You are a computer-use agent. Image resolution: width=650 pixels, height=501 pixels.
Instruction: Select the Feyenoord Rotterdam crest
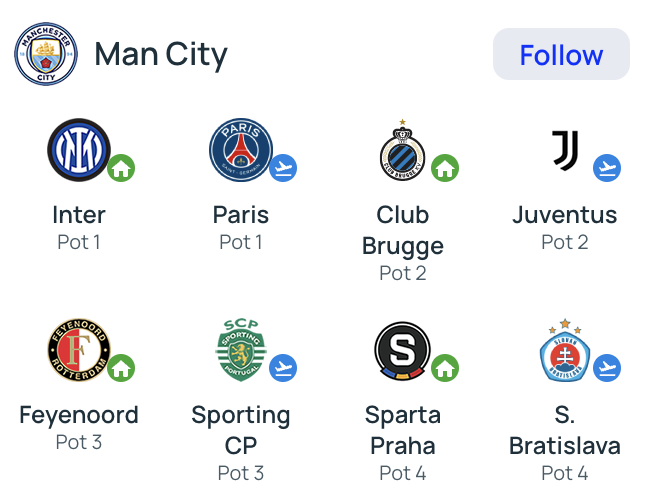(78, 351)
